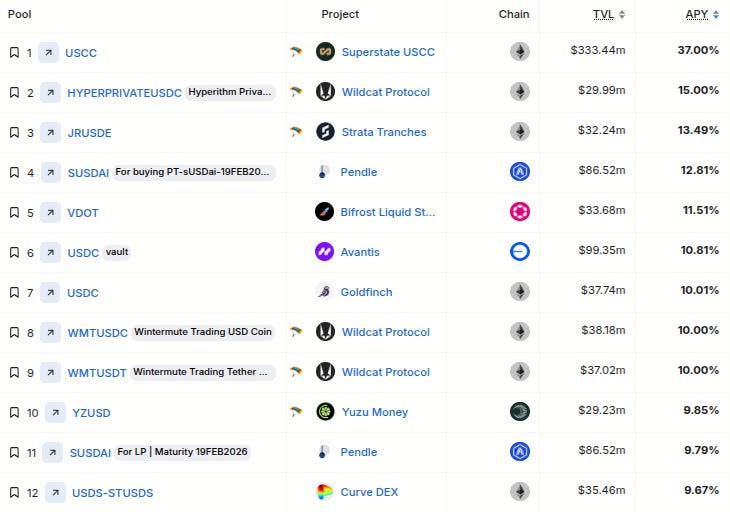Viewport: 730px width, 512px height.
Task: Bookmark the WMTUSDT pool
Action: [14, 372]
